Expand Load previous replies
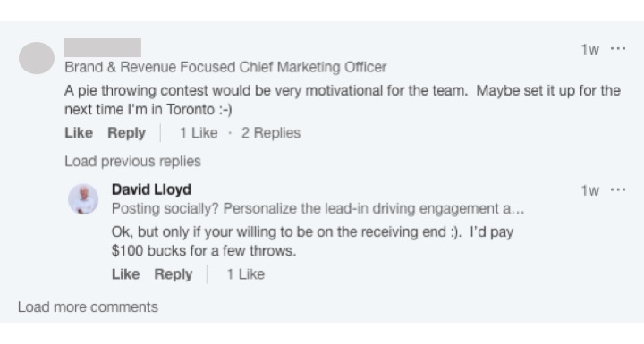The image size is (644, 344). pos(132,162)
